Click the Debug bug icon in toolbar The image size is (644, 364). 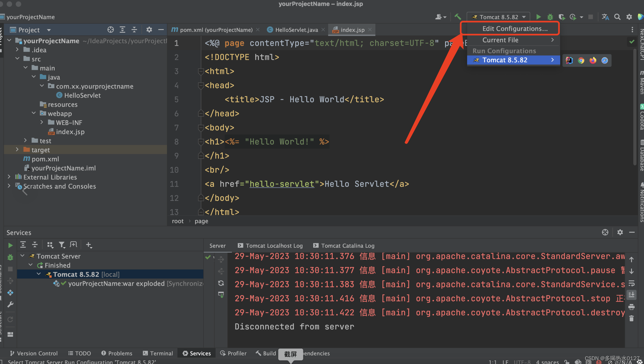tap(550, 17)
